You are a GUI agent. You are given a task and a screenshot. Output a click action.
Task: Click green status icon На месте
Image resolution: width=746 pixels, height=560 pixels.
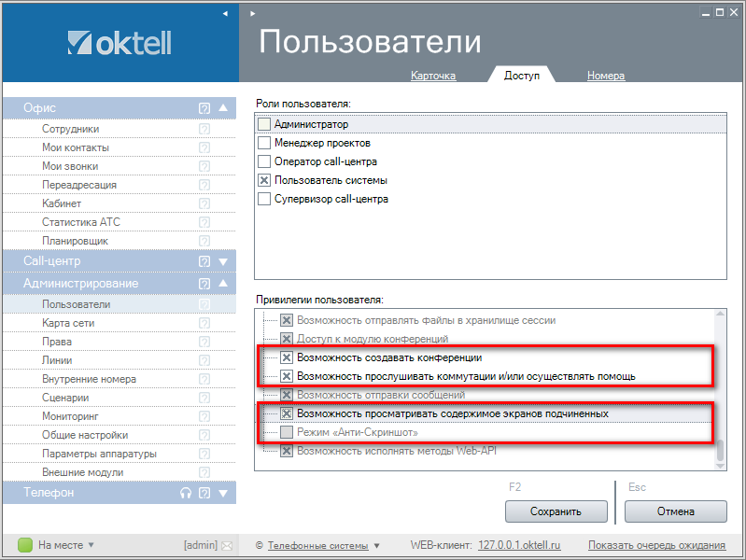click(x=25, y=545)
